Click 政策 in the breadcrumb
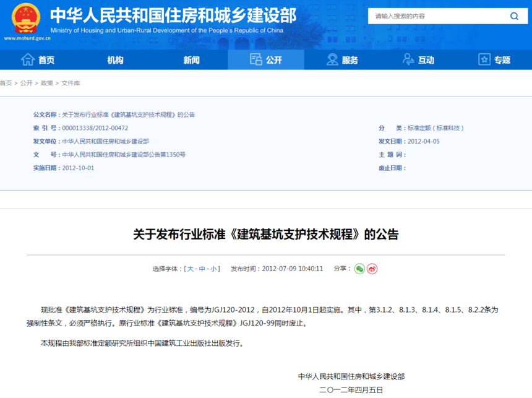This screenshot has height=398, width=532. click(47, 83)
